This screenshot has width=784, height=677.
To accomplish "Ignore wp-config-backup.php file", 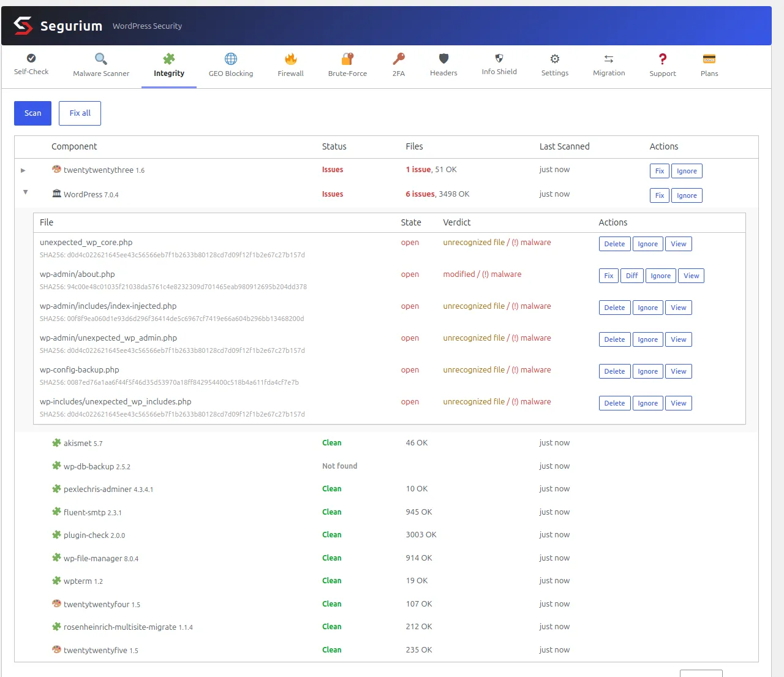I will pos(648,371).
